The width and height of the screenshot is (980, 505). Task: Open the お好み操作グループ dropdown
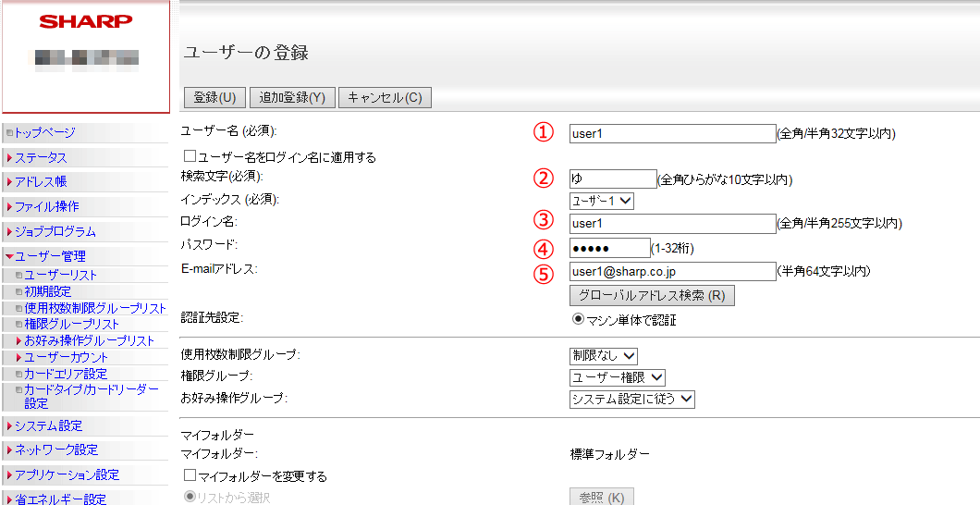pos(631,399)
